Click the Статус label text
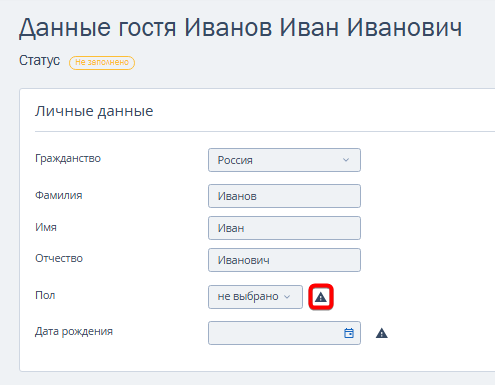The width and height of the screenshot is (495, 385). 39,61
